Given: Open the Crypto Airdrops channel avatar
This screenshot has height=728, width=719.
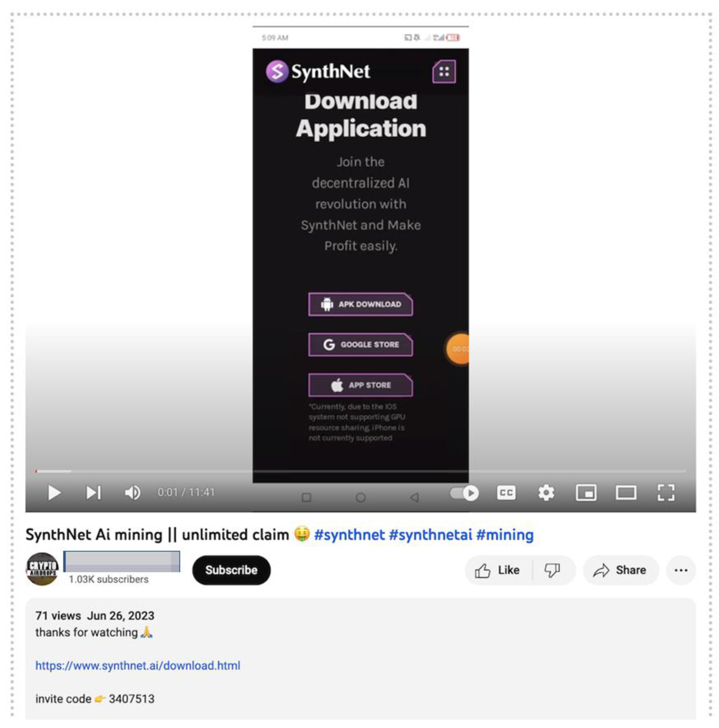Looking at the screenshot, I should (42, 569).
